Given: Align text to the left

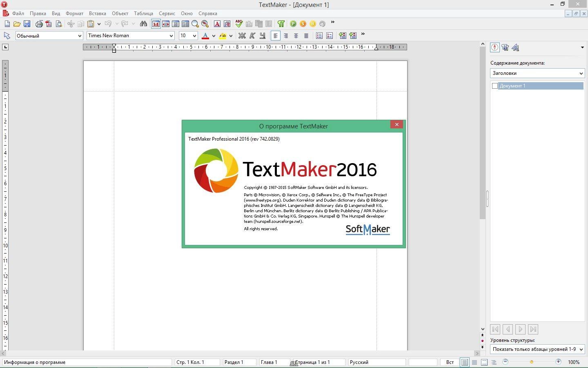Looking at the screenshot, I should (x=276, y=36).
